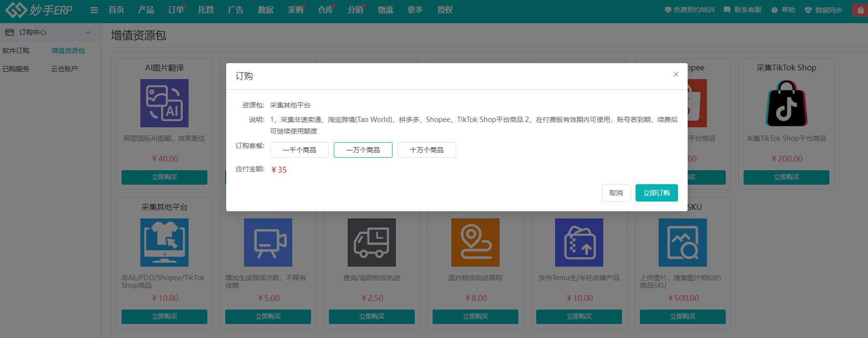Click the 订购 dialog title
The image size is (868, 338).
(244, 76)
